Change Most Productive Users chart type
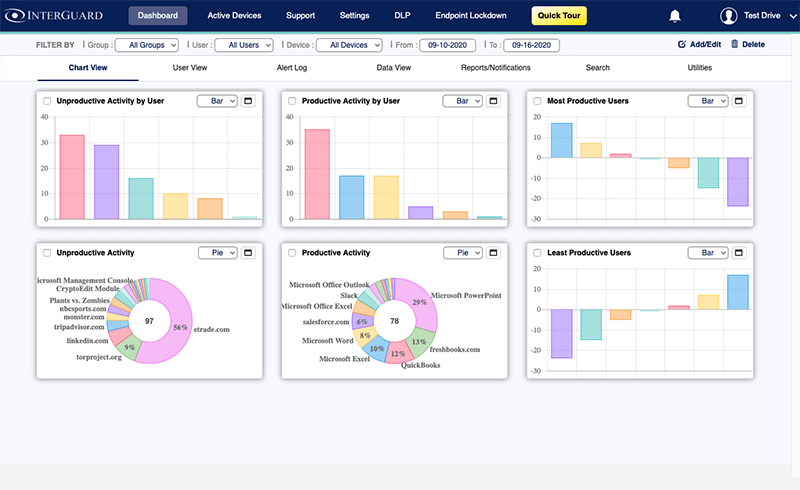Image resolution: width=800 pixels, height=490 pixels. coord(708,101)
